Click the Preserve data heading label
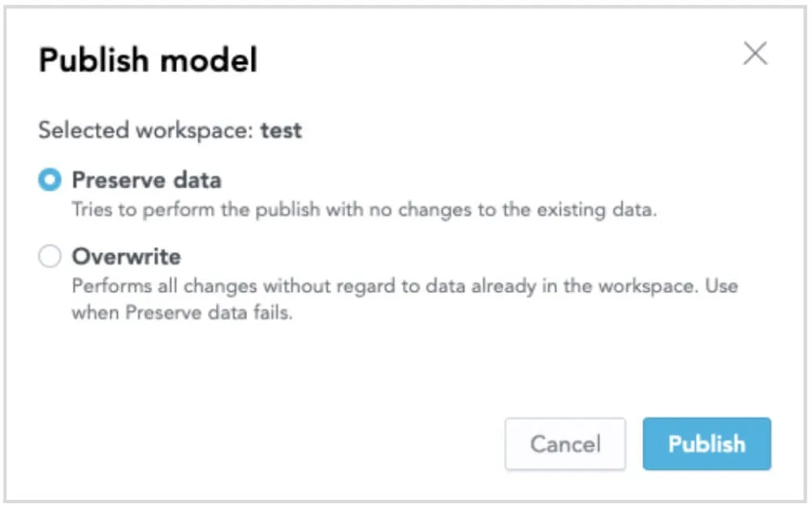This screenshot has height=512, width=812. tap(146, 179)
